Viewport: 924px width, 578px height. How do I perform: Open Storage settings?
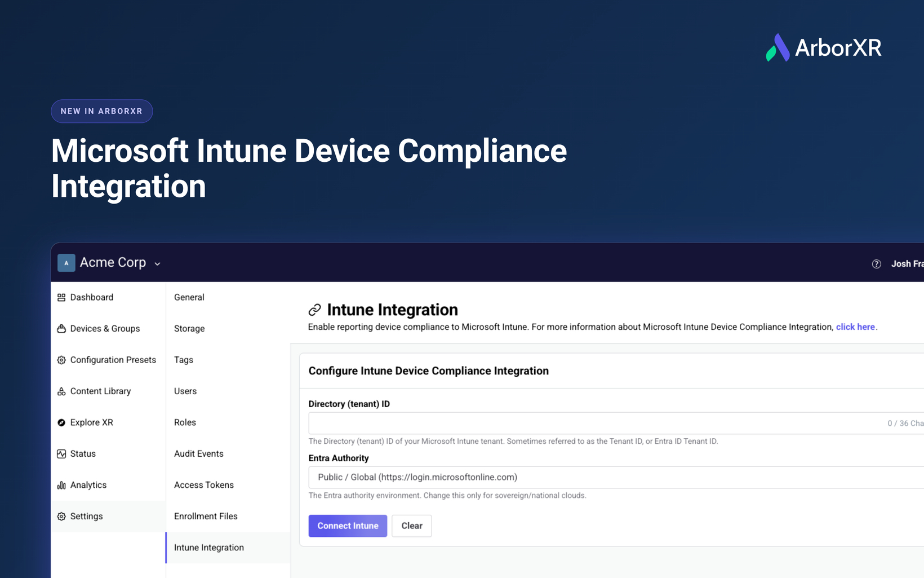pyautogui.click(x=228, y=329)
